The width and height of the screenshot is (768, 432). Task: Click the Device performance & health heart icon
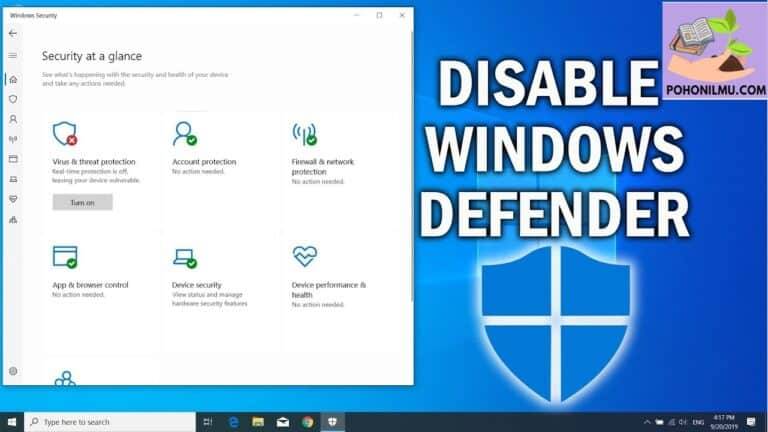[x=305, y=256]
